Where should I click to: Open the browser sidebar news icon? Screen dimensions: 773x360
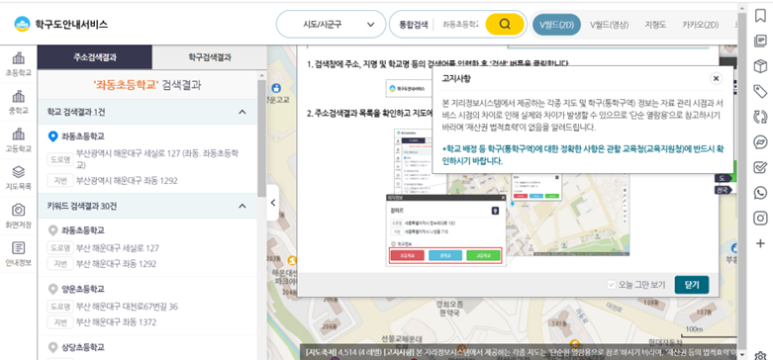pyautogui.click(x=760, y=41)
